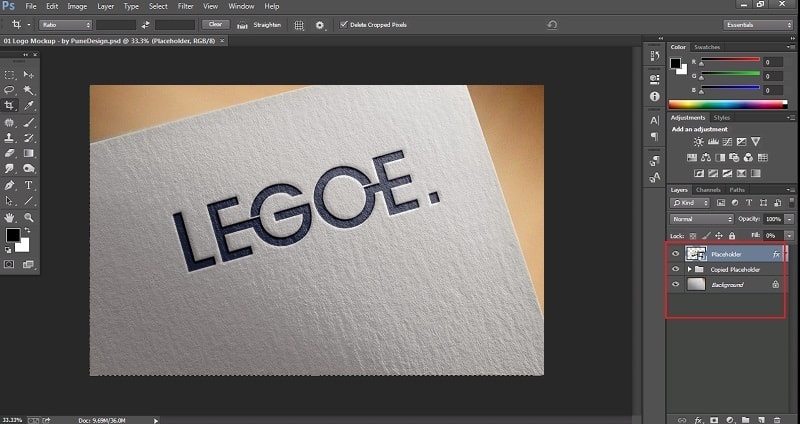
Task: Hide the Background layer
Action: pos(676,285)
